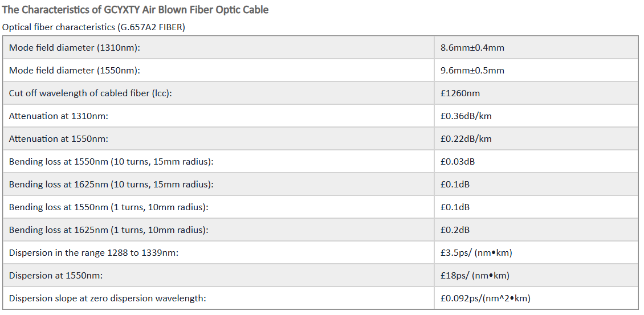Click Attenuation at 1310nm label
This screenshot has width=644, height=315.
coord(58,116)
